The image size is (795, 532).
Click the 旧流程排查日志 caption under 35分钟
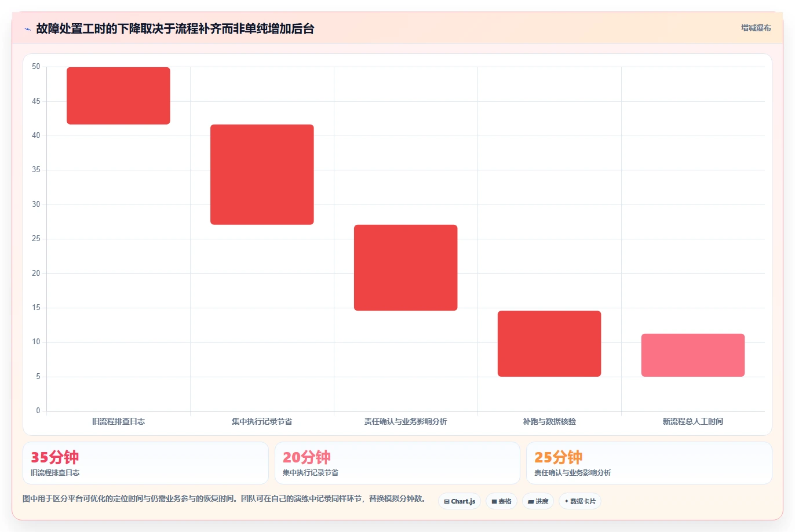55,473
